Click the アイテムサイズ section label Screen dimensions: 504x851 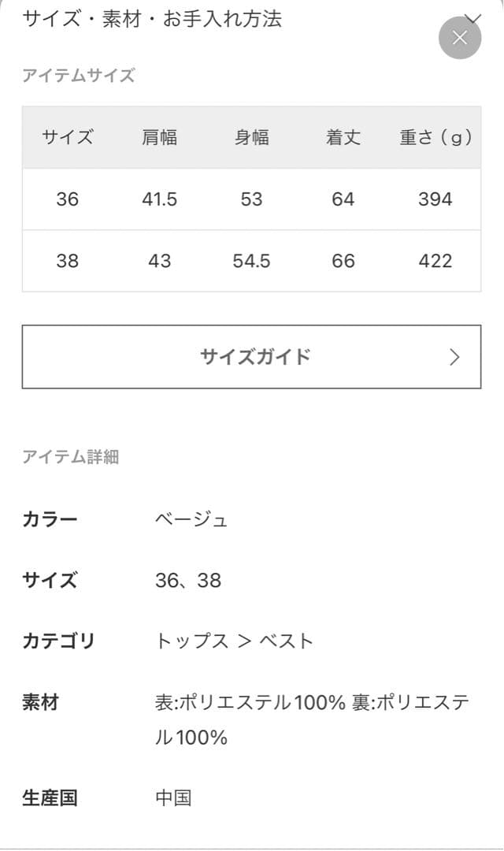tap(79, 76)
